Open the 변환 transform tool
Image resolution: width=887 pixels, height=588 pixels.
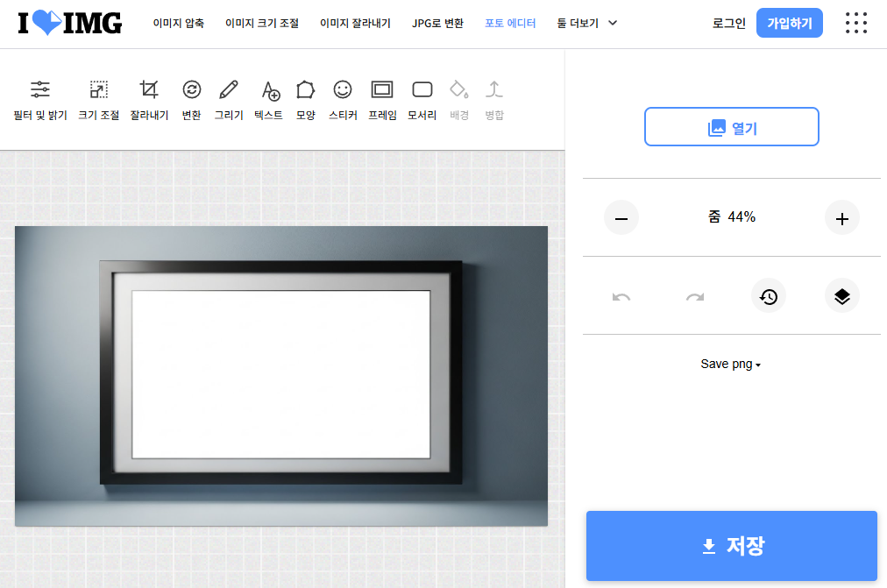coord(191,96)
